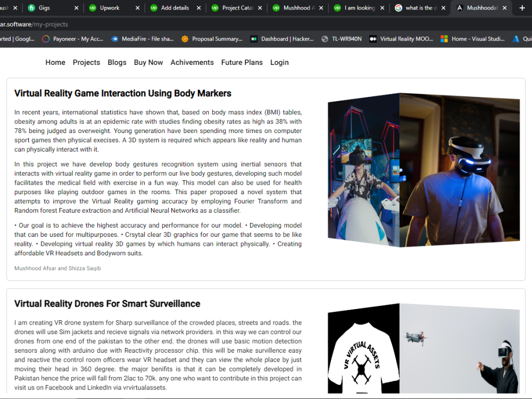Click the Upwork favicon on Upwork tab
Screen dimensions: 532x399
(x=93, y=8)
